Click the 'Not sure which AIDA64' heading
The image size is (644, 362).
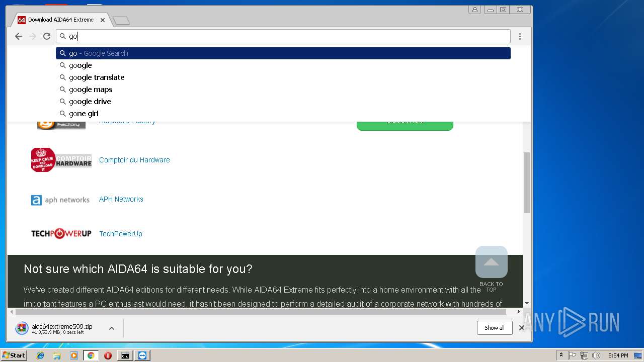138,269
